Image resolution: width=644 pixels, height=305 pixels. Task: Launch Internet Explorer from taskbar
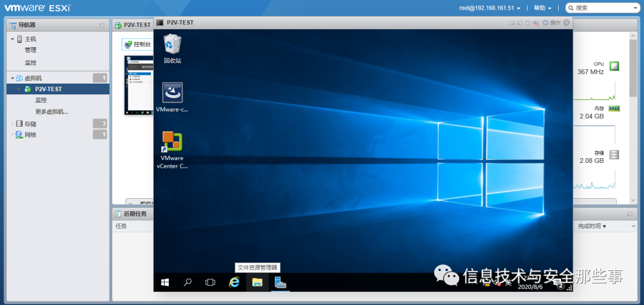234,282
